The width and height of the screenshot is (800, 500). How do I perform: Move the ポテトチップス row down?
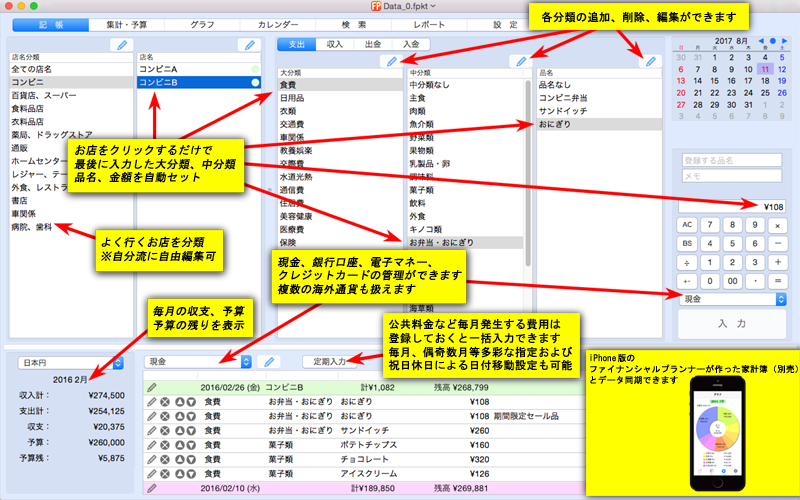(x=191, y=445)
